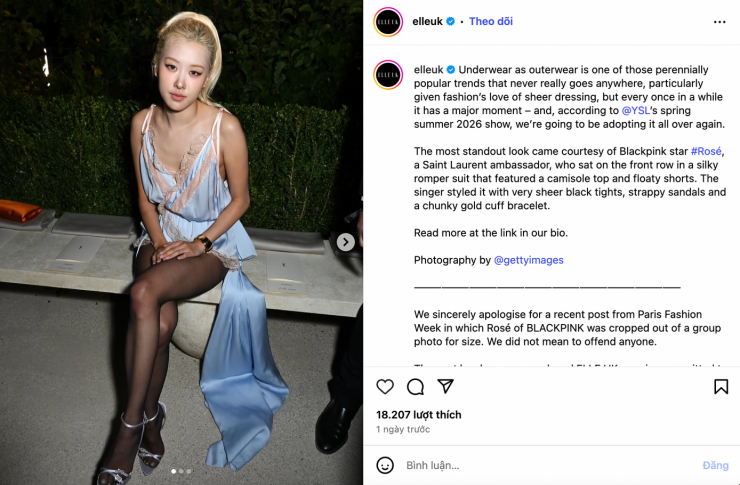
Task: Open the @YSL mention link
Action: (636, 110)
